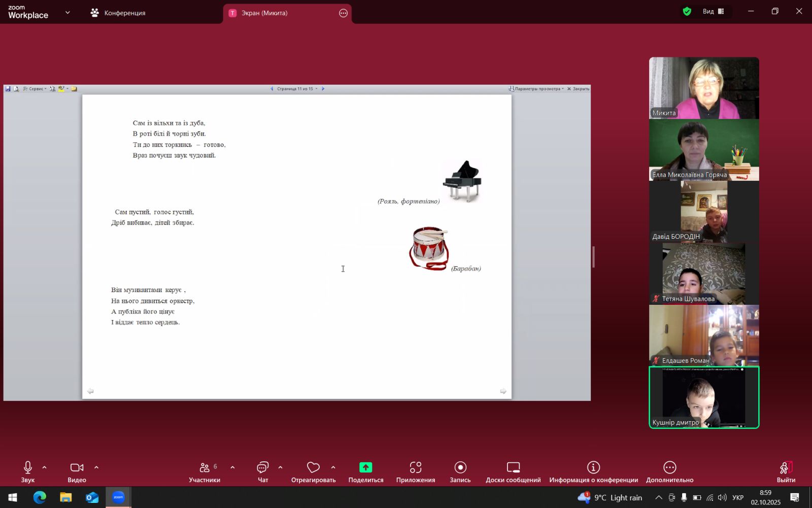Click the green Поделиться share icon
The height and width of the screenshot is (508, 812).
tap(365, 467)
